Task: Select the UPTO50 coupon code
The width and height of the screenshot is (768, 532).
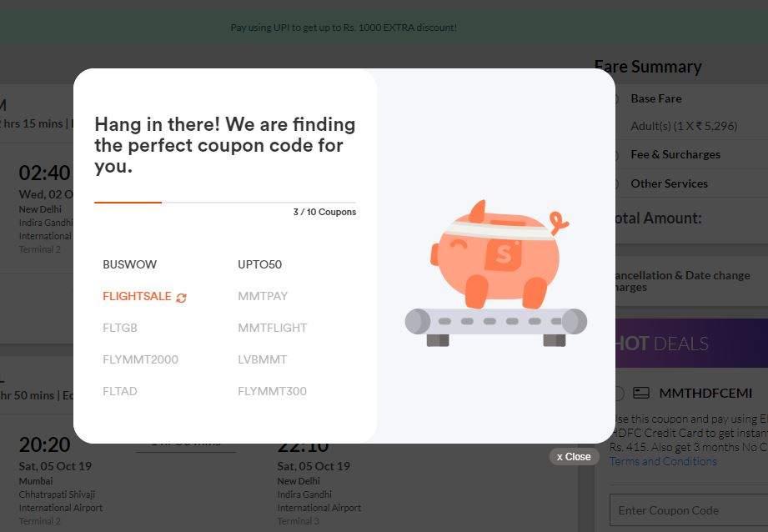Action: pyautogui.click(x=259, y=264)
